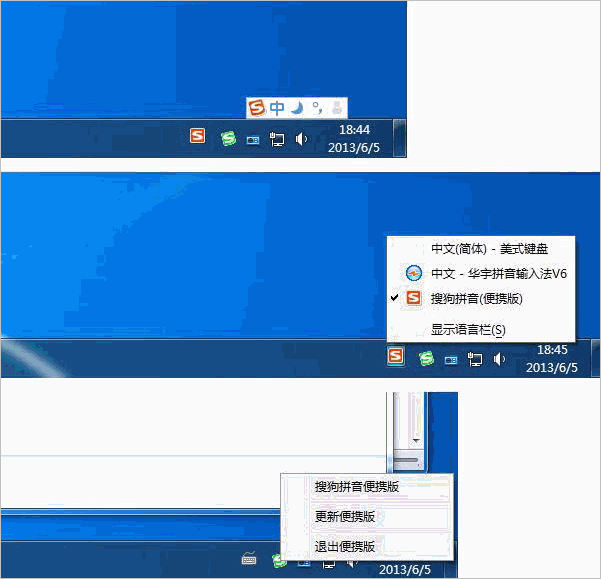Select 中文 - 华宇拼音输入法V6 menu entry
The image size is (601, 579).
pyautogui.click(x=481, y=274)
